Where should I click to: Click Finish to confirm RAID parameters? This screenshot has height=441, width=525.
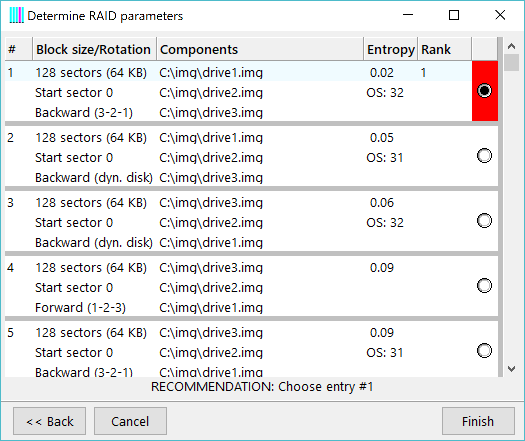coord(478,421)
